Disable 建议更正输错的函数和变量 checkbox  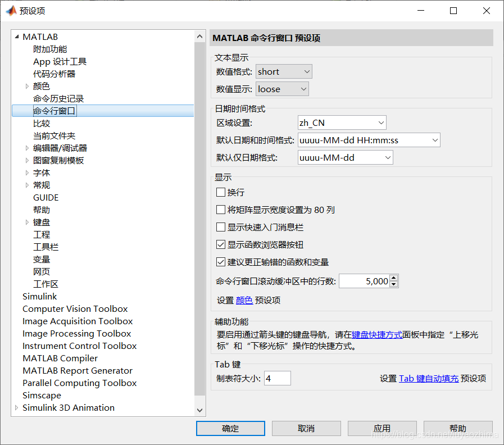220,262
